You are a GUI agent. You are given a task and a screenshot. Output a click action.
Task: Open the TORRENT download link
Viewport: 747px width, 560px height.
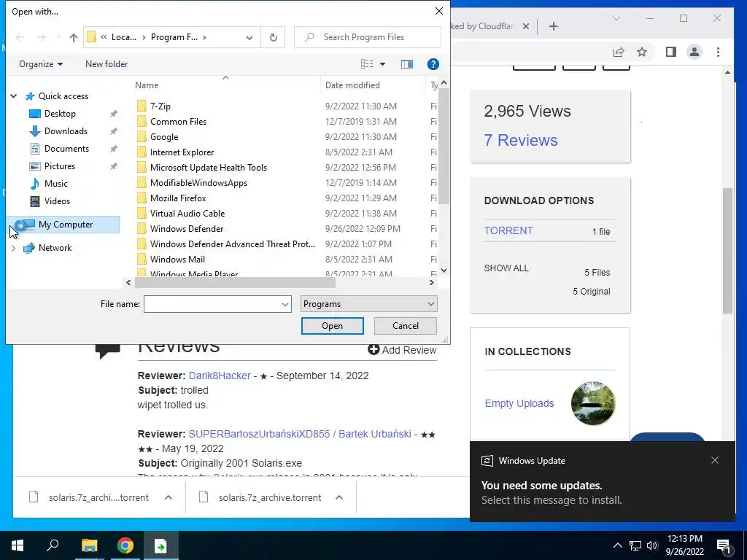[x=508, y=230]
